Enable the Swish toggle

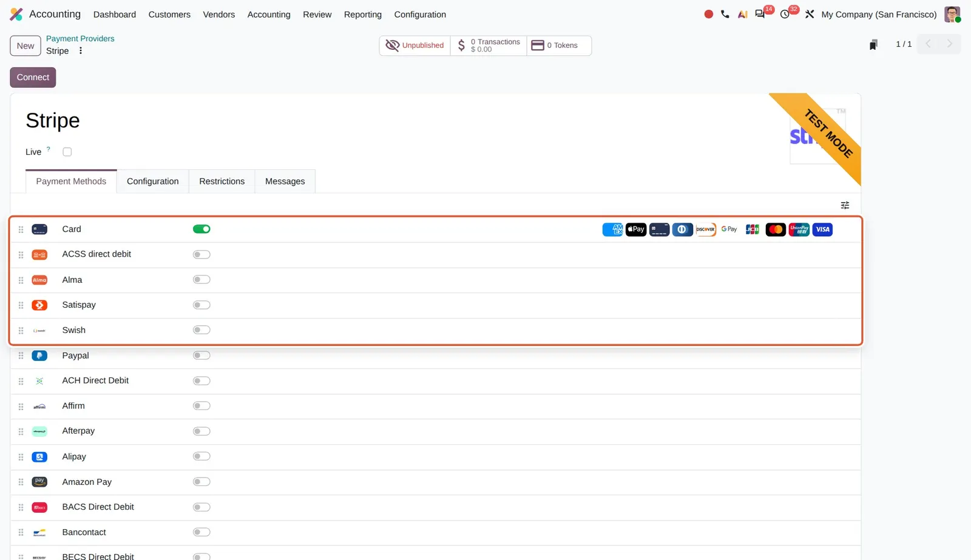click(201, 330)
